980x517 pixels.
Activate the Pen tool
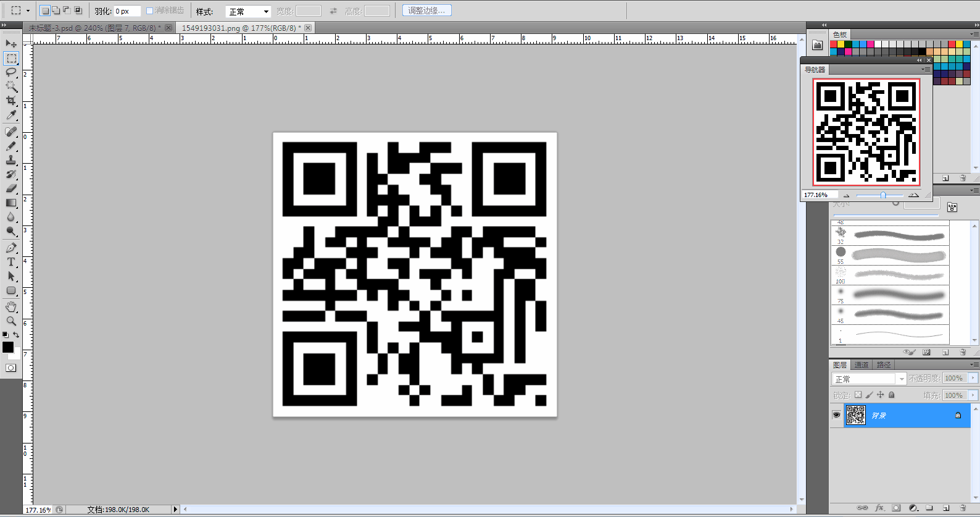(11, 248)
